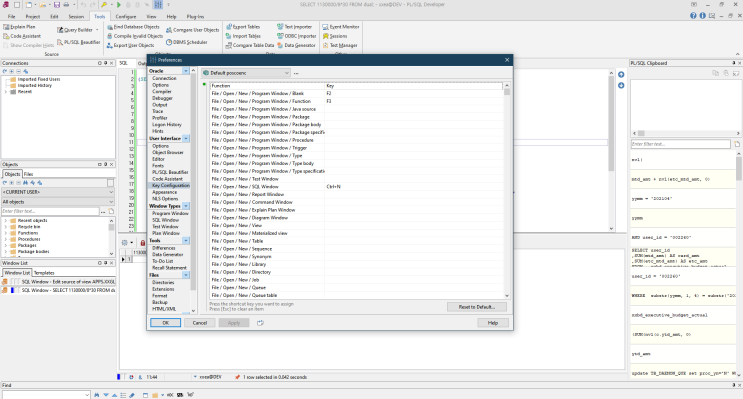Screen dimensions: 743x399
Task: Open the Plug-Ins ribbon tab
Action: (195, 17)
